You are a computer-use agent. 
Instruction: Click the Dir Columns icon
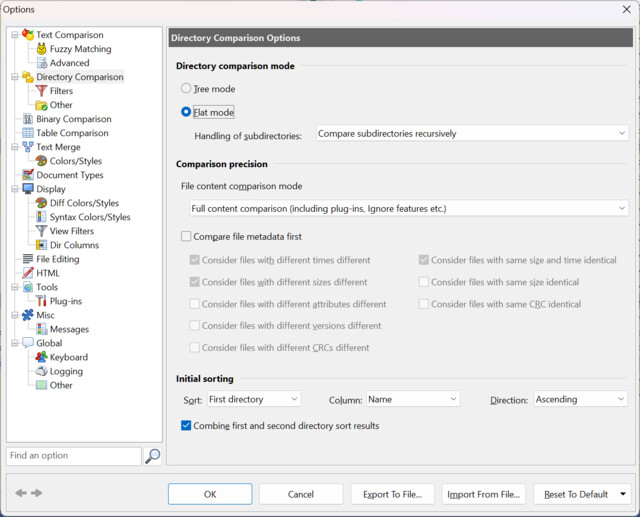click(x=41, y=245)
